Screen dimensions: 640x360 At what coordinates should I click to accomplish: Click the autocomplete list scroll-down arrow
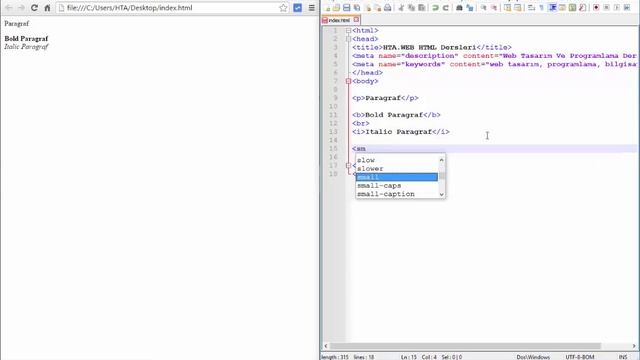(442, 195)
